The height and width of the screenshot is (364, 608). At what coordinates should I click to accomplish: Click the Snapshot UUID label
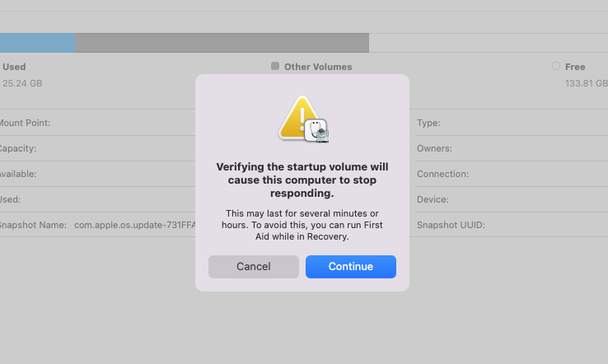(x=451, y=225)
